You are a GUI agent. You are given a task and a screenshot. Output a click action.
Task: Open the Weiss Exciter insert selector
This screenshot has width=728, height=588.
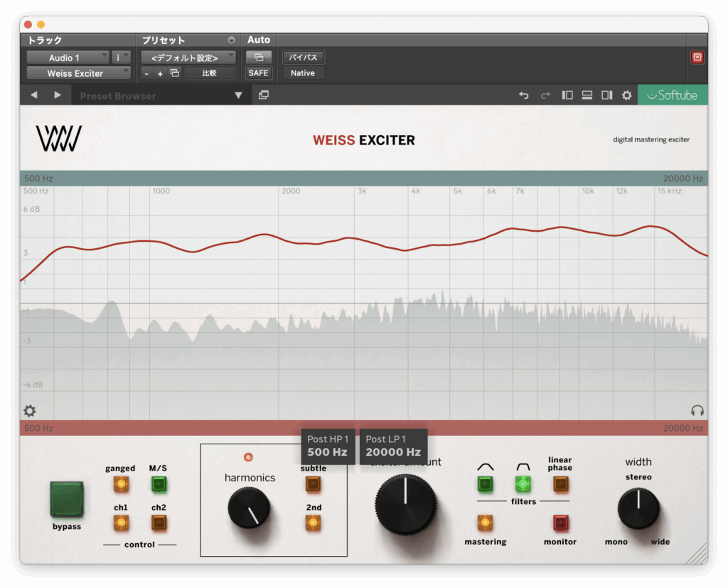78,73
